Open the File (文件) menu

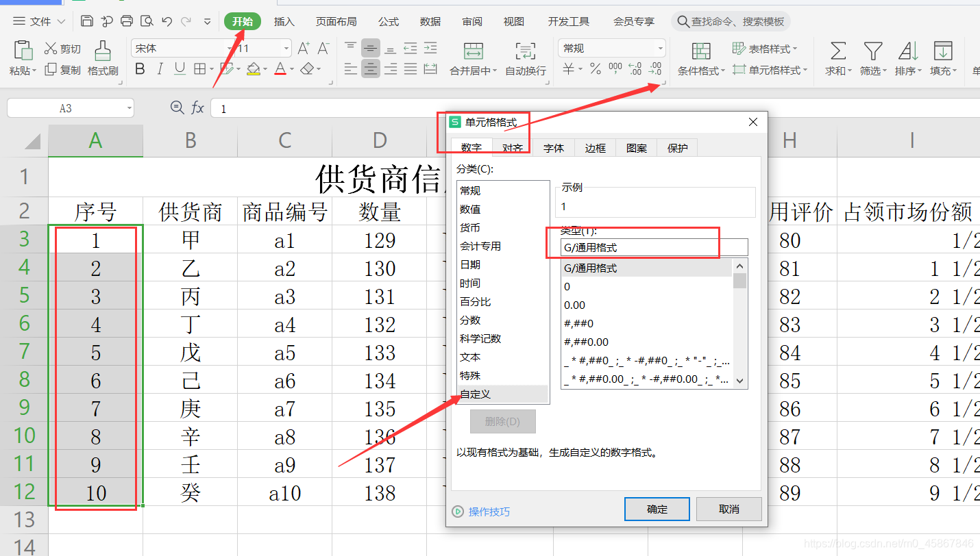tap(39, 21)
